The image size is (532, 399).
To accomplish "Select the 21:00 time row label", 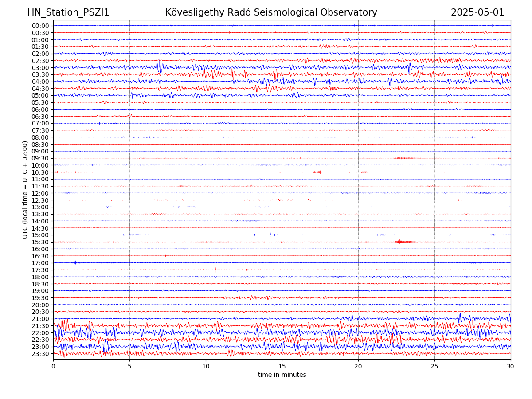I will tap(40, 319).
